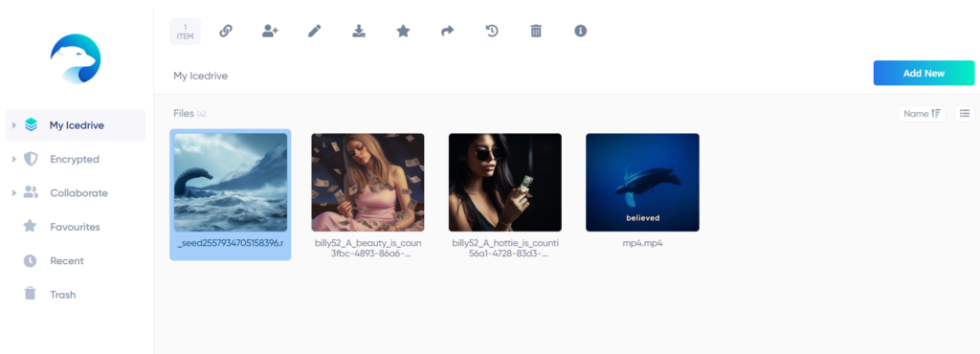Expand the Encrypted section arrow
The height and width of the screenshot is (354, 980).
point(14,159)
